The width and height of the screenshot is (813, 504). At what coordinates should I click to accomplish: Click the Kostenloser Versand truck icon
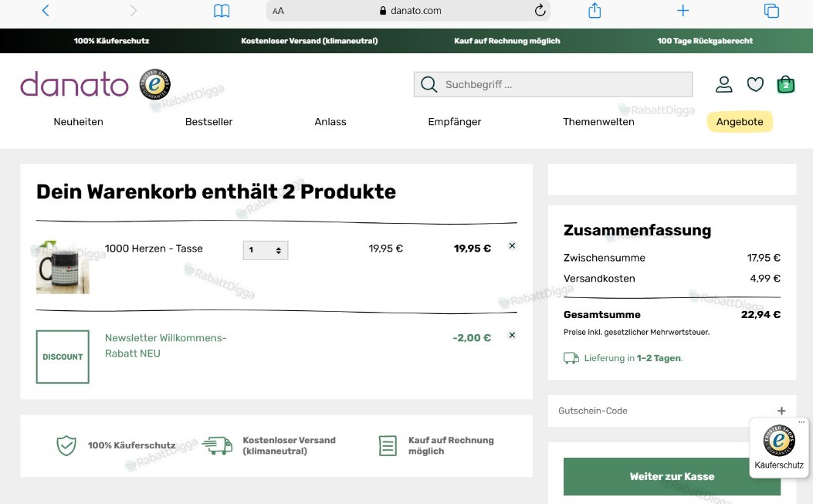tap(217, 445)
